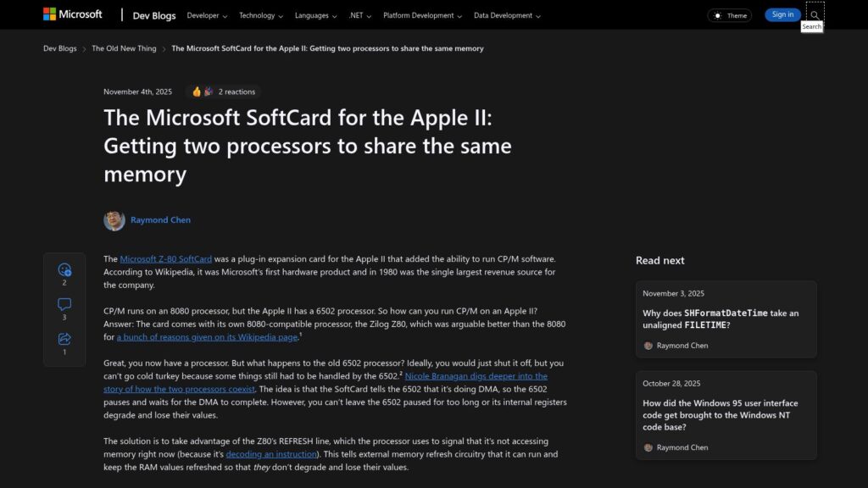Open search via the magnifier icon
Screen dimensions: 868x488
814,14
